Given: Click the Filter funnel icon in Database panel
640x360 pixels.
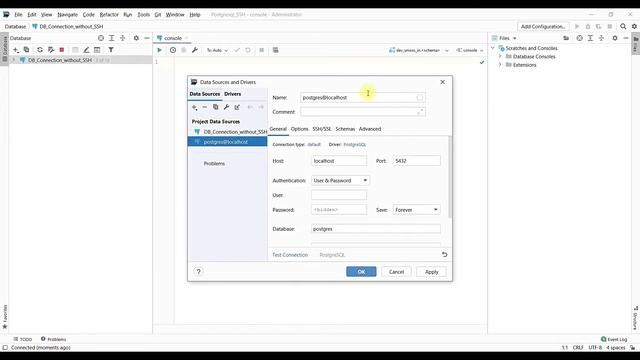Looking at the screenshot, I should tap(111, 50).
